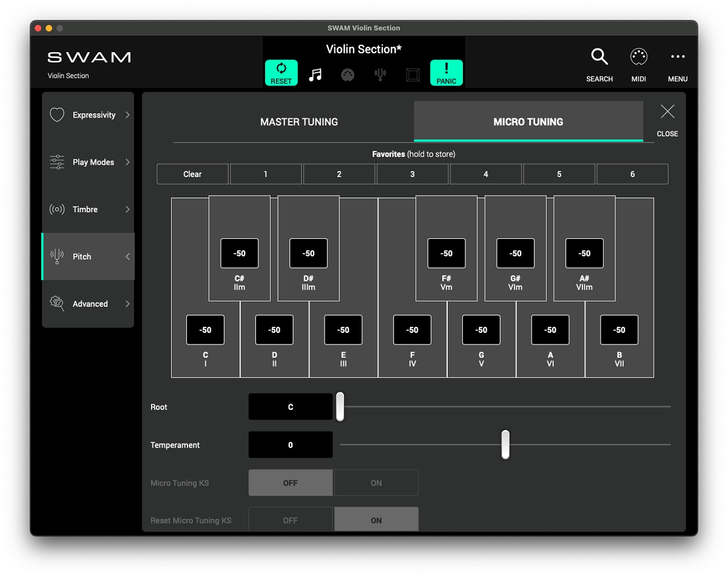728x576 pixels.
Task: Click the "Violin Section" subtitle under the SWAM logo
Action: [x=69, y=76]
